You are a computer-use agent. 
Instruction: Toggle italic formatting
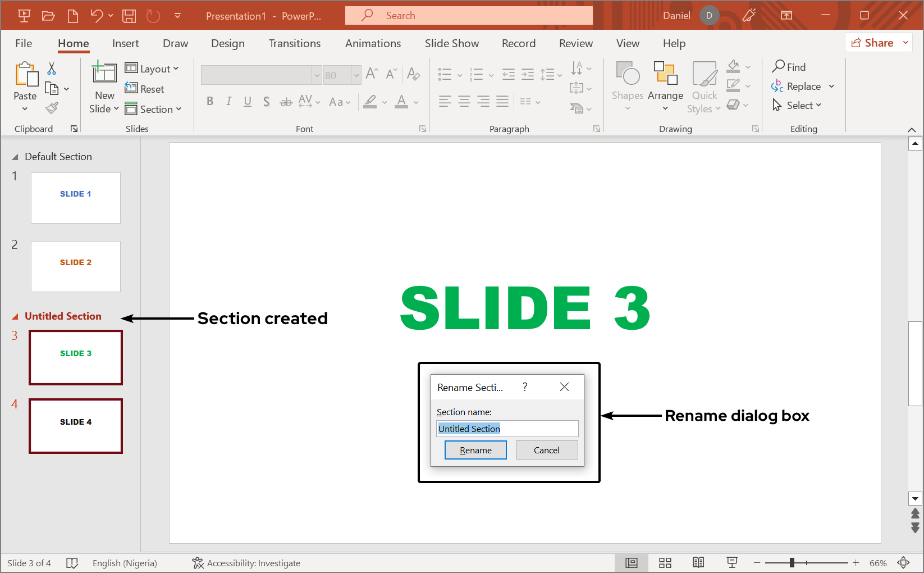[x=228, y=101]
